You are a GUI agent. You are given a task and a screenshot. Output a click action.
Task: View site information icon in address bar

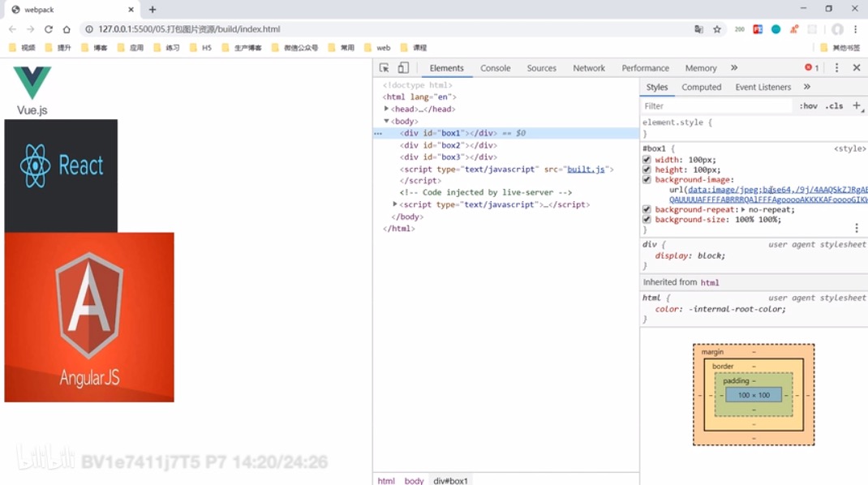tap(88, 29)
